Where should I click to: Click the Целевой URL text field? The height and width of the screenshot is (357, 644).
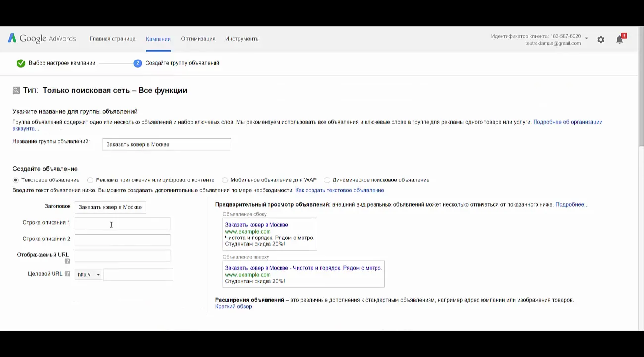138,275
